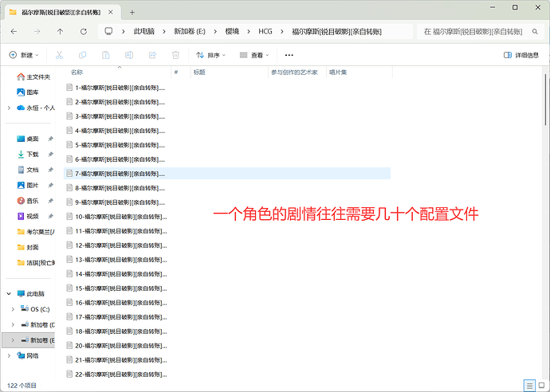Toggle the 详细信息 details pane
The image size is (550, 392).
(x=521, y=55)
